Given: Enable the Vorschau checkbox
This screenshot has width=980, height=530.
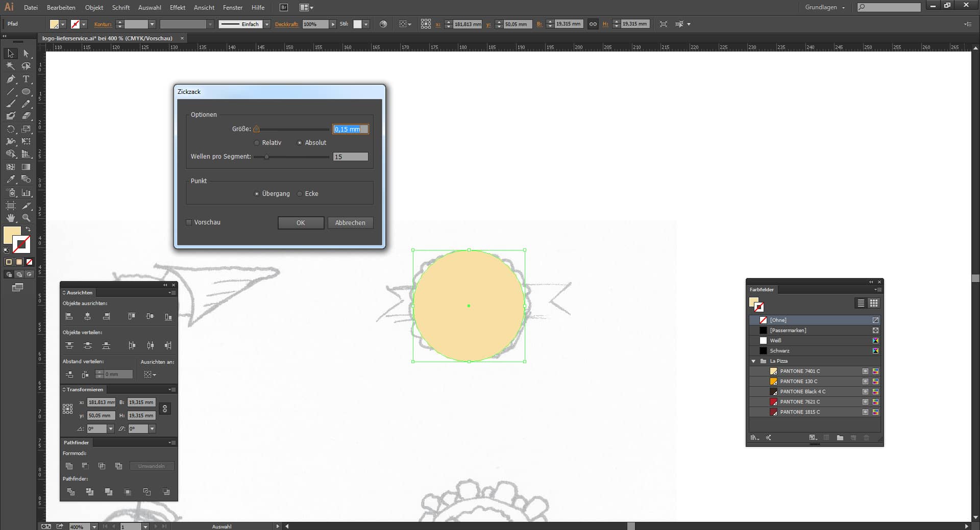Looking at the screenshot, I should click(189, 222).
